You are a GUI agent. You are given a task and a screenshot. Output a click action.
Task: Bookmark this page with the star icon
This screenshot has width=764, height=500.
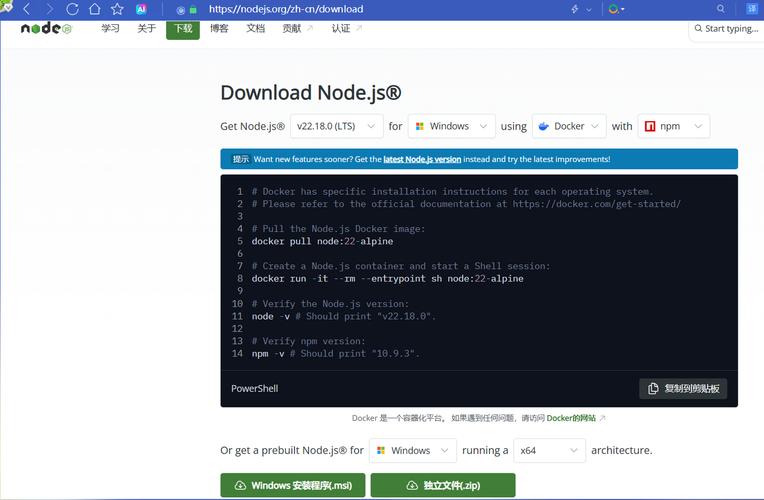click(117, 9)
